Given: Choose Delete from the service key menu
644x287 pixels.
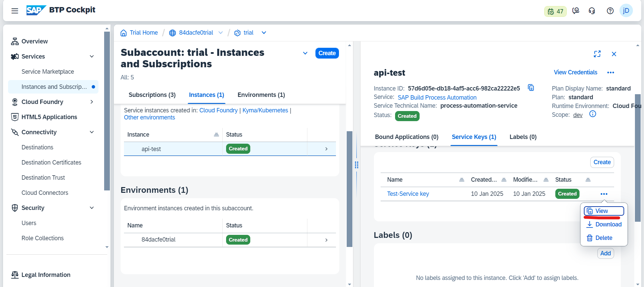Looking at the screenshot, I should [604, 238].
